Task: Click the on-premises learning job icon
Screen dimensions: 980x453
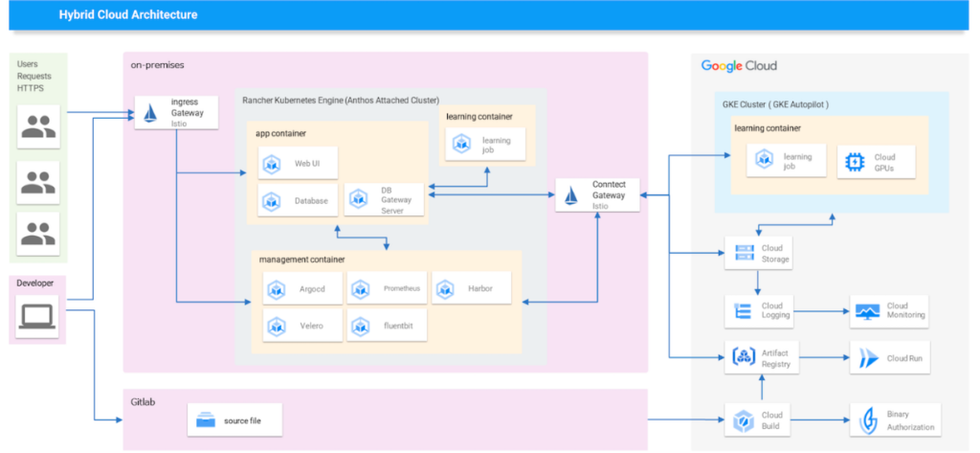Action: pos(461,145)
